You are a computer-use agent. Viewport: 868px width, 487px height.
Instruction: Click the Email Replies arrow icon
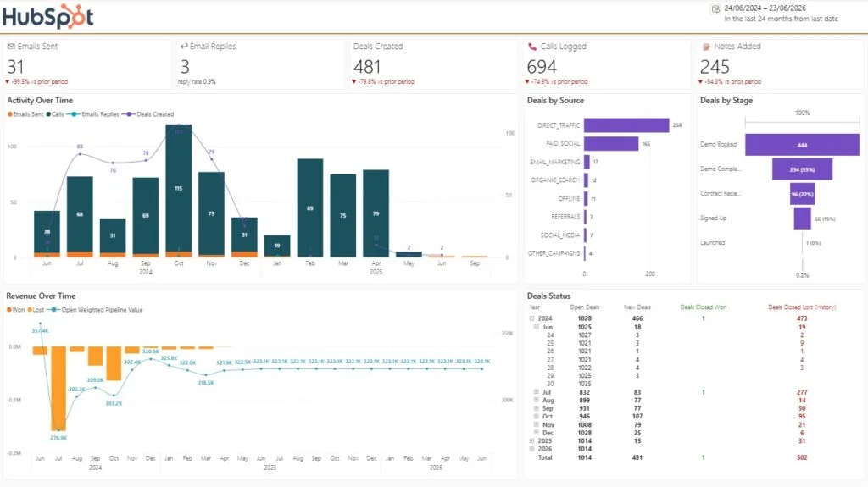click(184, 47)
